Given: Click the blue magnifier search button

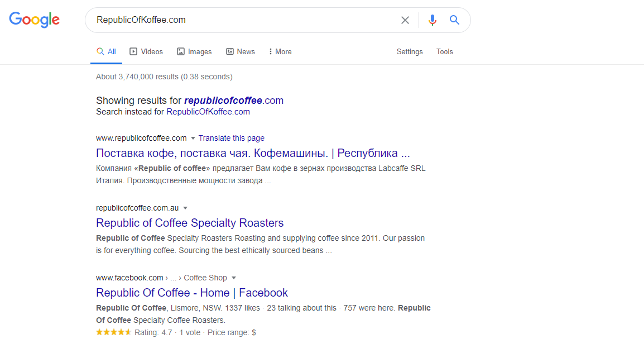Looking at the screenshot, I should click(x=454, y=20).
